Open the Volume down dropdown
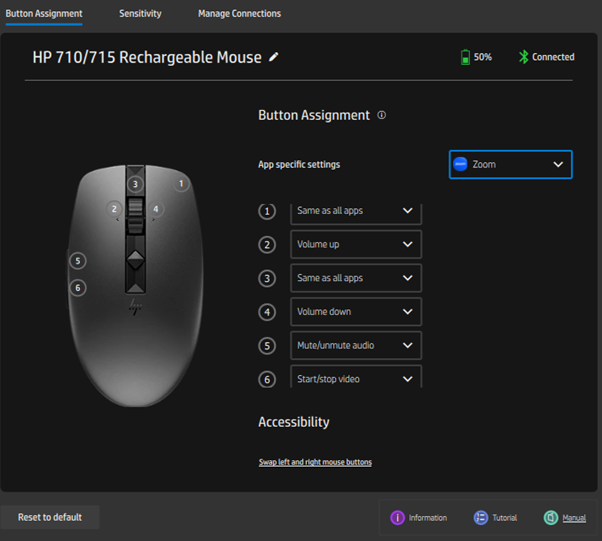 point(356,312)
